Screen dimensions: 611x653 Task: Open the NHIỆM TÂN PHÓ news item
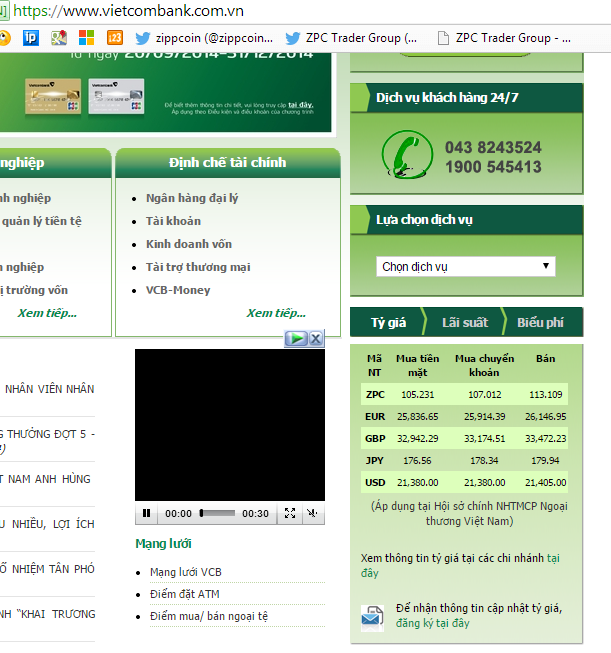tap(47, 569)
